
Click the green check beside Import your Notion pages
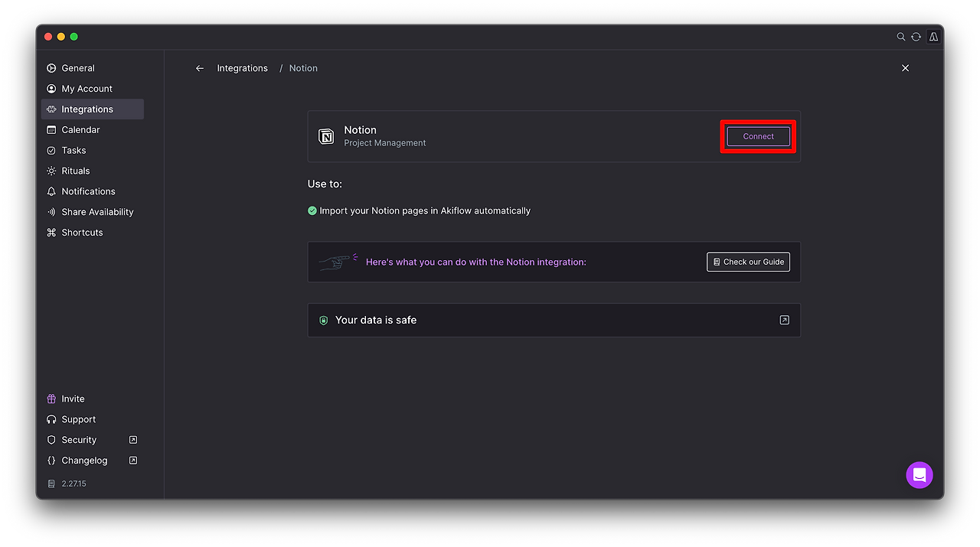(312, 210)
